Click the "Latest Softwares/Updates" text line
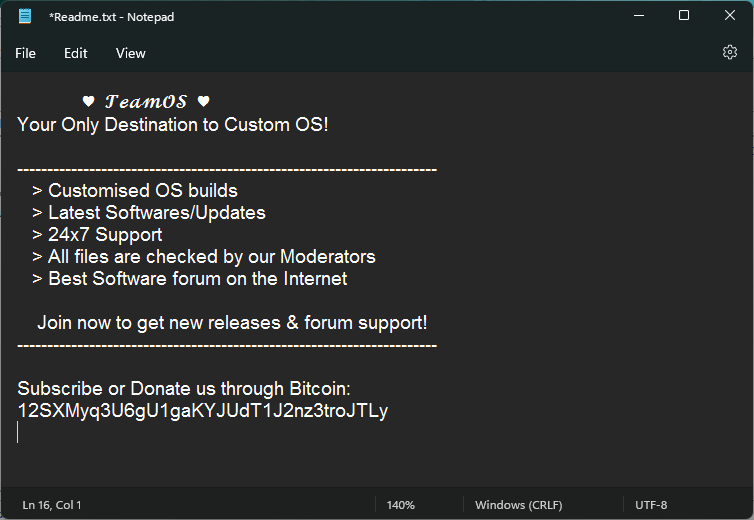754x520 pixels. point(156,213)
